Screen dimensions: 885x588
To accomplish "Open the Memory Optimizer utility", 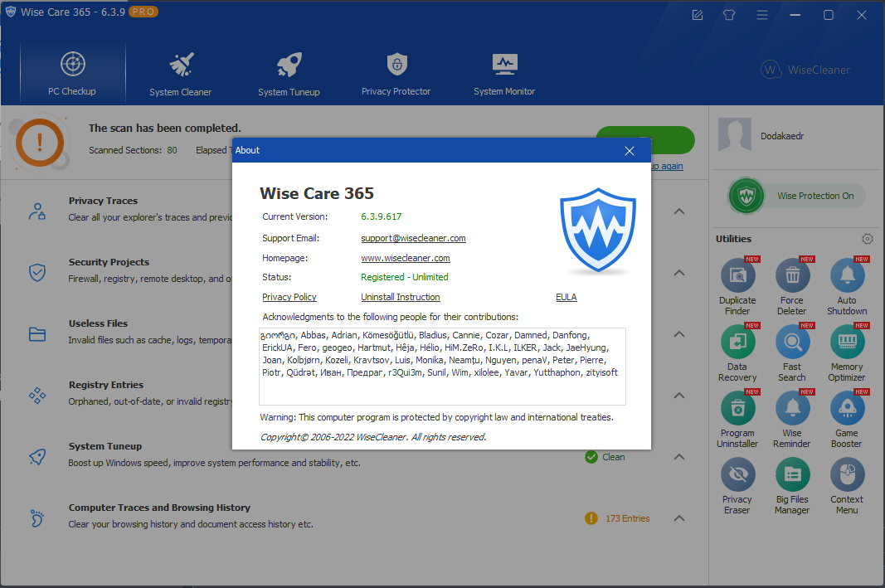I will coord(847,353).
